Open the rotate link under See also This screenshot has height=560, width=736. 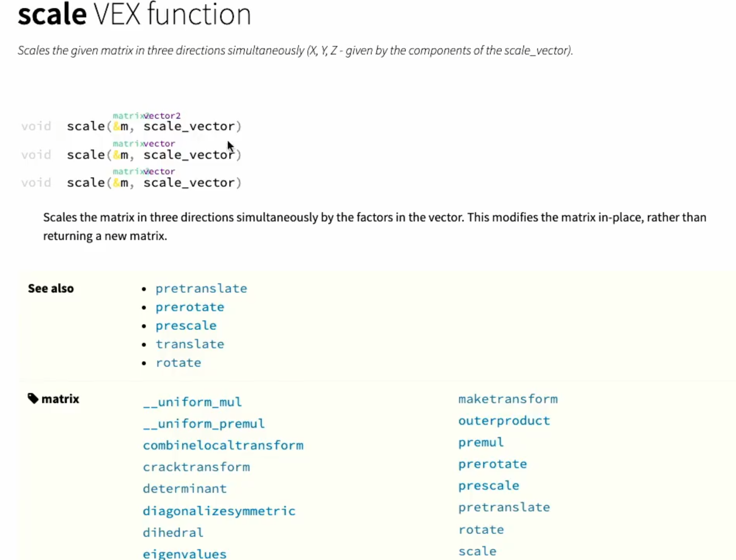click(178, 363)
